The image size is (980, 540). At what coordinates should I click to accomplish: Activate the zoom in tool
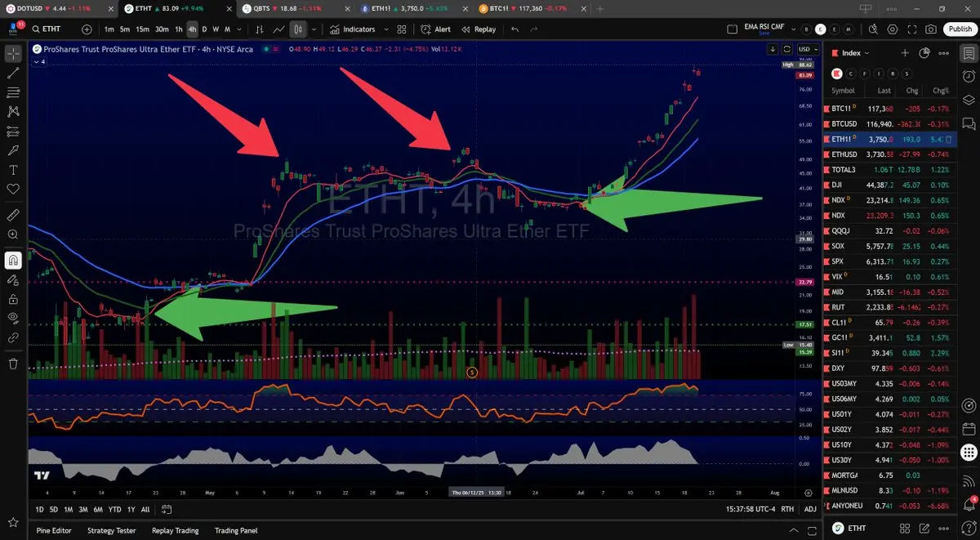pyautogui.click(x=13, y=234)
